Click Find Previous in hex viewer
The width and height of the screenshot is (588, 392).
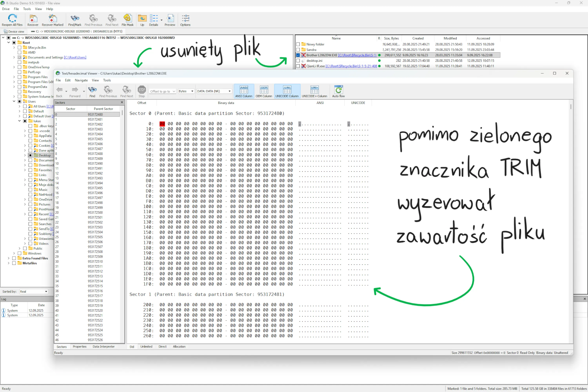coord(108,92)
